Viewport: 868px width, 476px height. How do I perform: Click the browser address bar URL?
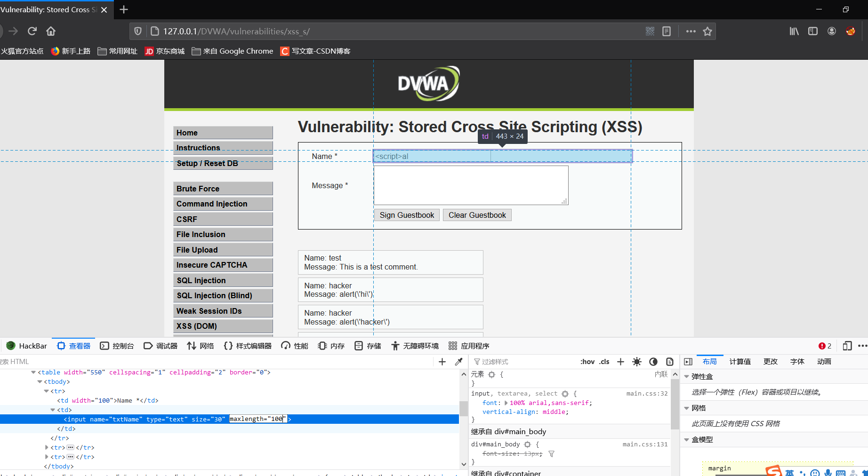point(236,31)
